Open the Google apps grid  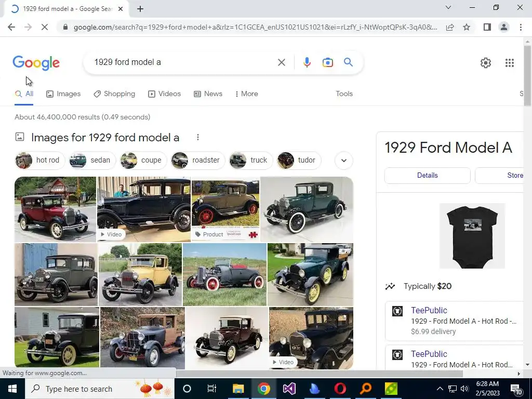tap(509, 63)
